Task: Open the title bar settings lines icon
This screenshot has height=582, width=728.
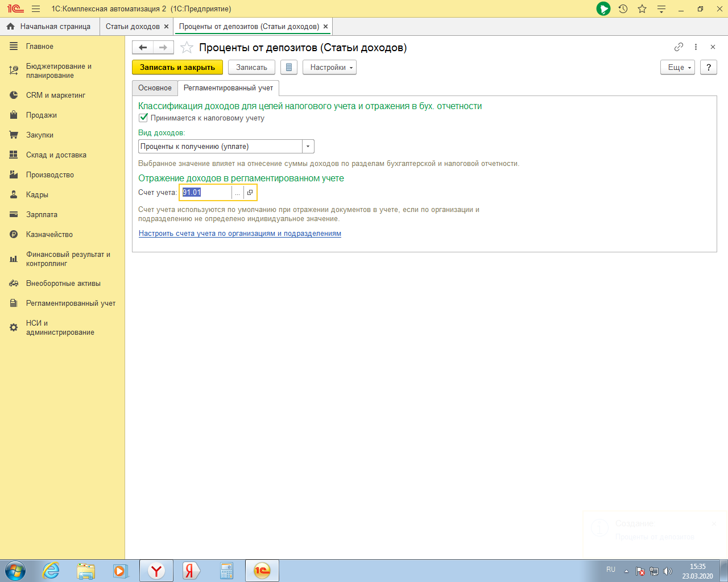Action: point(661,9)
